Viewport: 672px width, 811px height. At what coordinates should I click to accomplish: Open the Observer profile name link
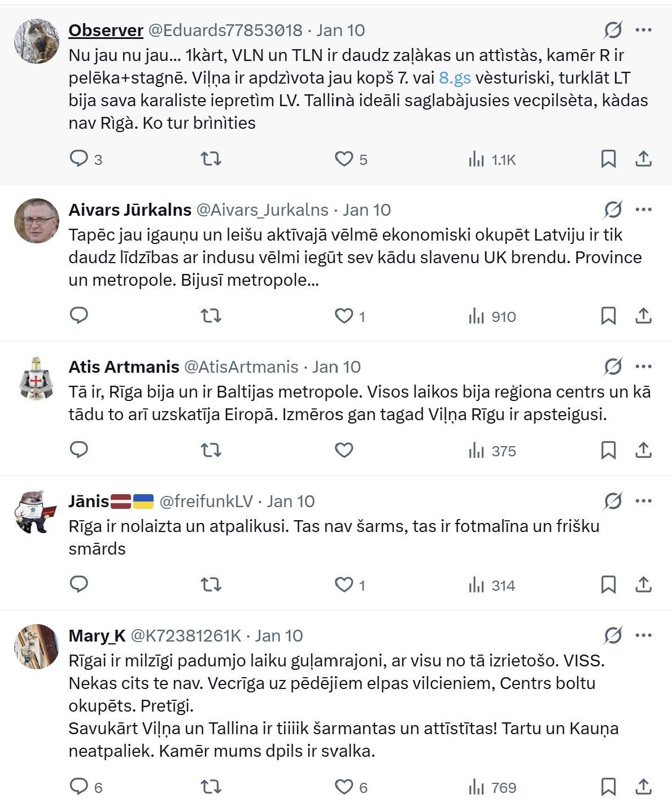[x=106, y=30]
